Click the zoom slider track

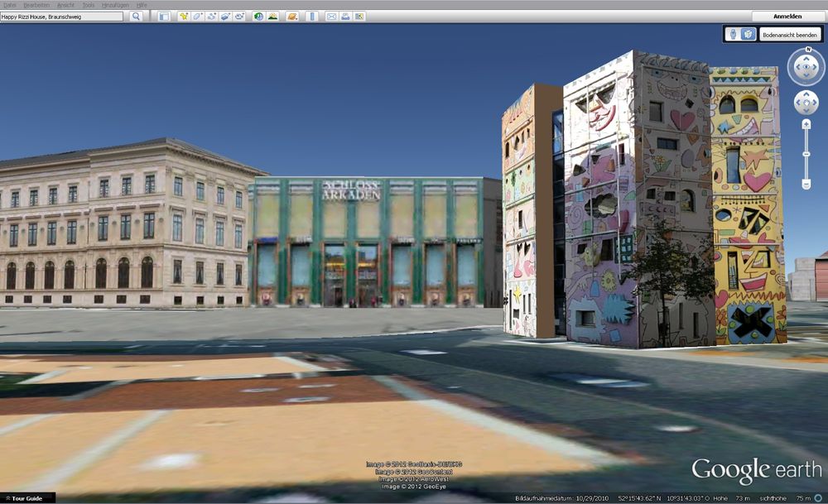point(806,153)
